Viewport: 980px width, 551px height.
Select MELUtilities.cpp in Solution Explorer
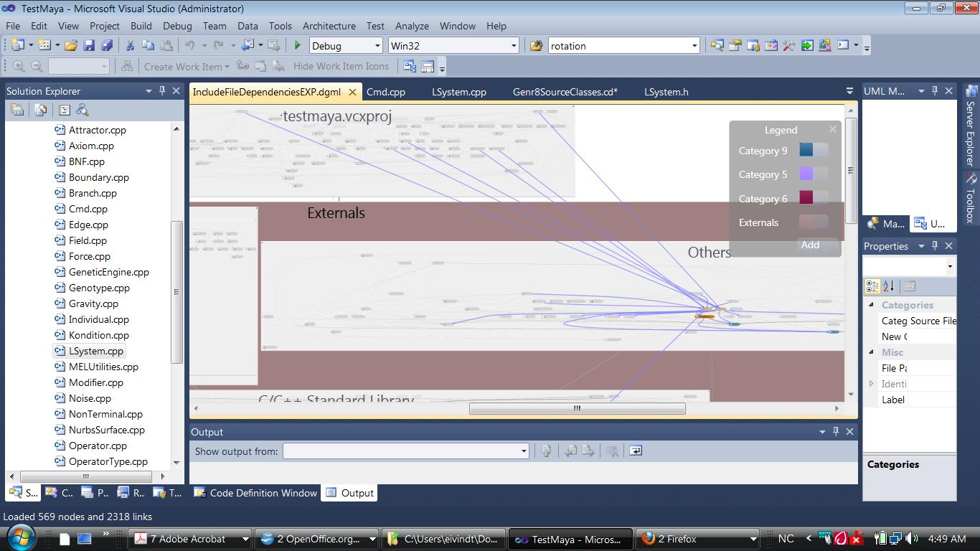pyautogui.click(x=103, y=367)
